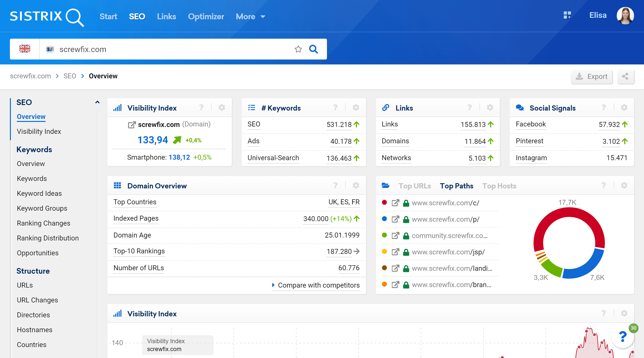Click SEO in the breadcrumb
644x358 pixels.
point(70,76)
